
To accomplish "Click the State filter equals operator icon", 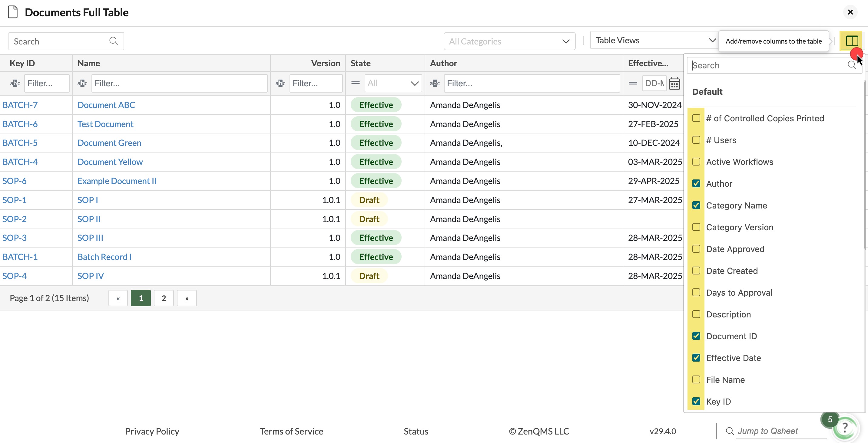I will [x=356, y=83].
